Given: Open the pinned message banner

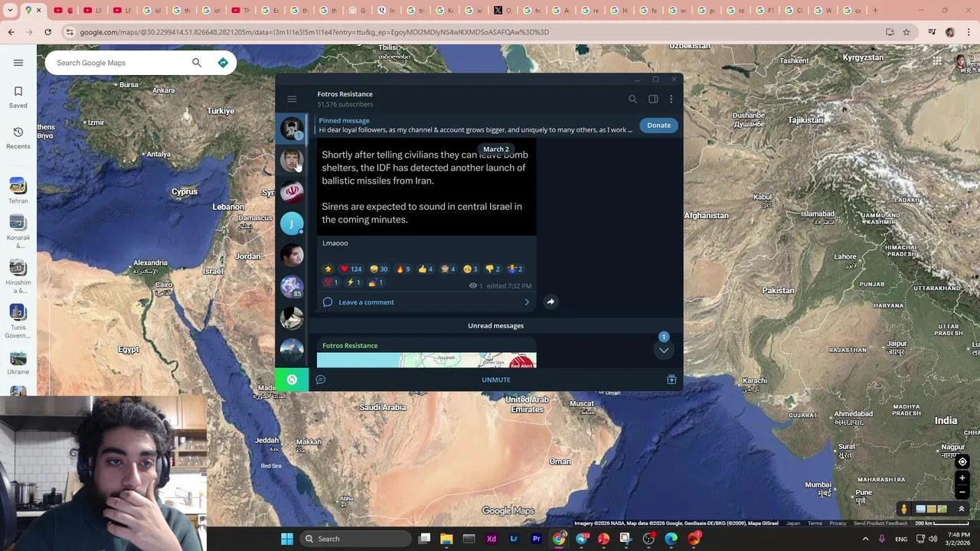Looking at the screenshot, I should pyautogui.click(x=475, y=125).
